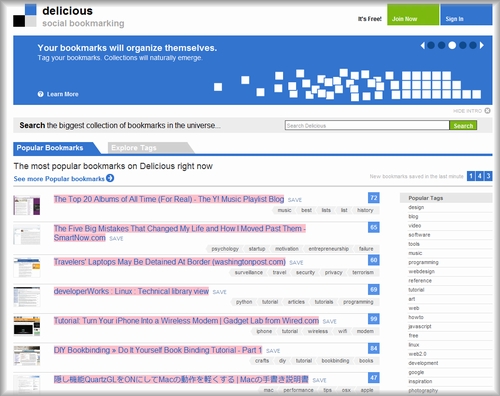Click the 'bookbinding' tag chip
Viewport: 500px width, 396px height.
(335, 360)
